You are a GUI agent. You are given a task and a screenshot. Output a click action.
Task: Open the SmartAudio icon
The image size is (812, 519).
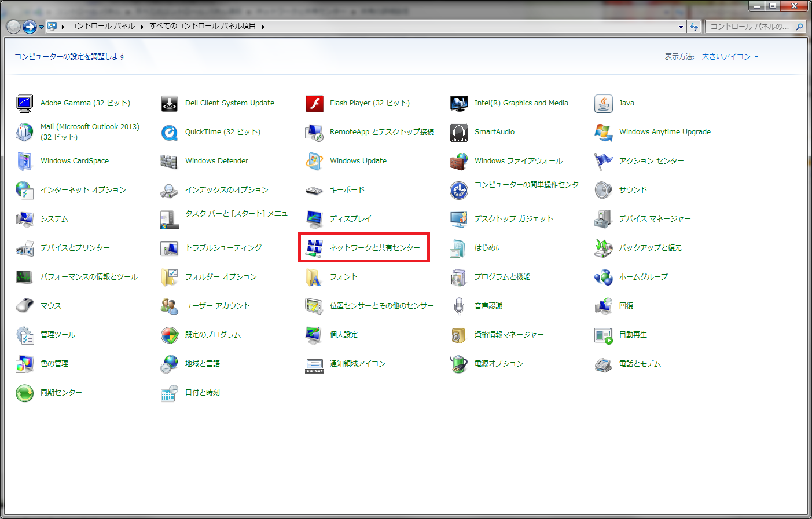(459, 133)
